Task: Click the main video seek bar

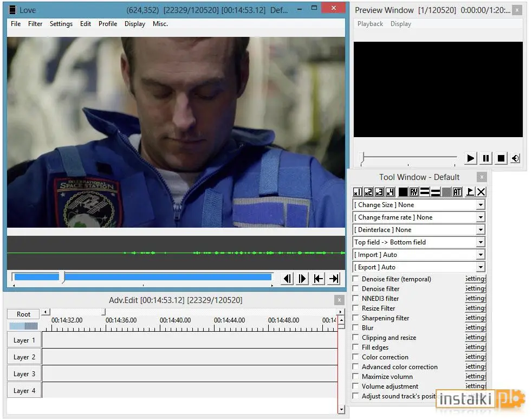Action: pyautogui.click(x=142, y=278)
